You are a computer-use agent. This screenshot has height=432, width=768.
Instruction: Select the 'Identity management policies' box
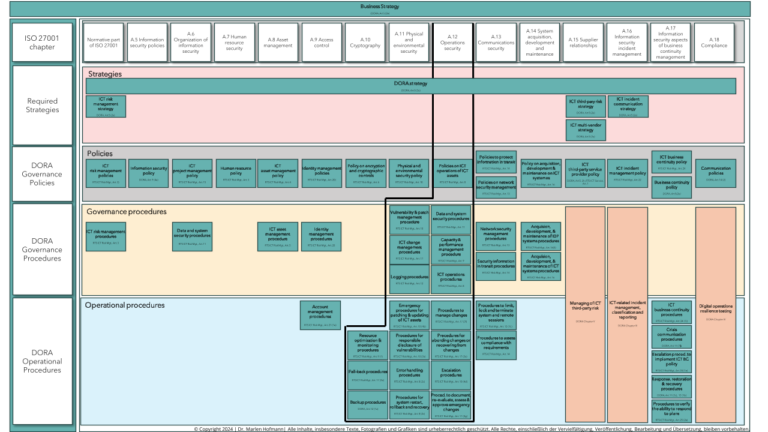pyautogui.click(x=321, y=173)
